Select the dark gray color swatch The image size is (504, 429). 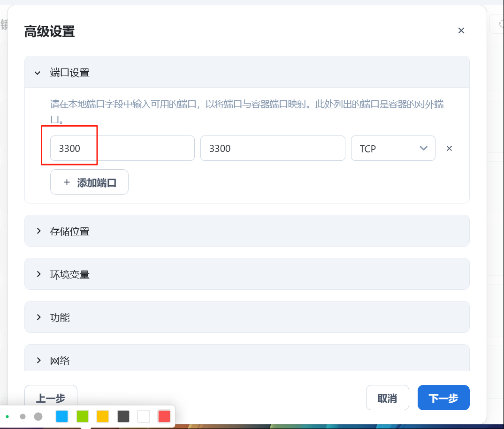pos(123,416)
